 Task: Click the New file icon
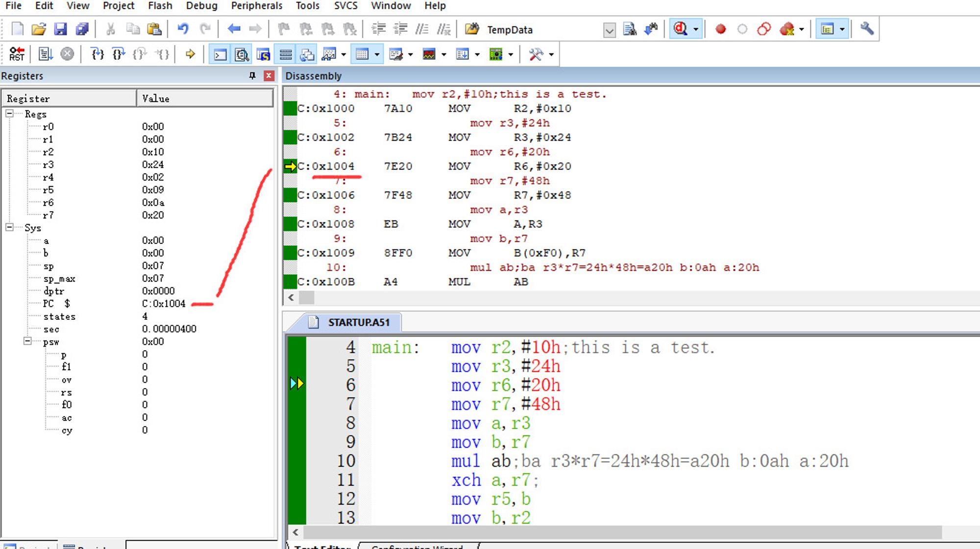coord(17,29)
